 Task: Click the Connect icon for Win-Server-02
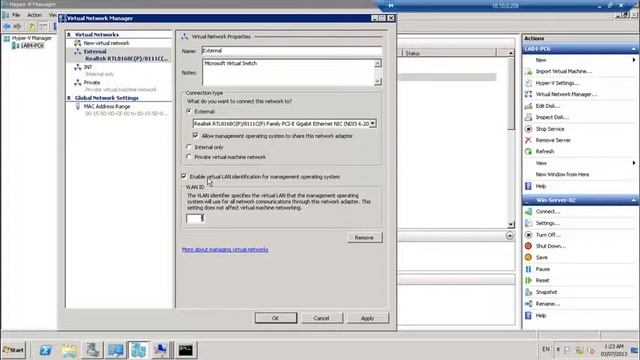pos(528,211)
